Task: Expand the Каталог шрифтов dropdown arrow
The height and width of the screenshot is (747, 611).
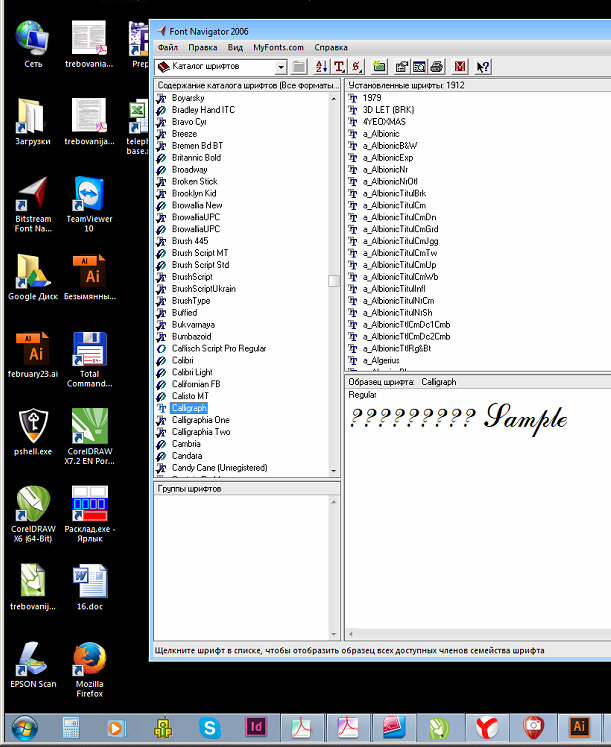Action: point(281,67)
